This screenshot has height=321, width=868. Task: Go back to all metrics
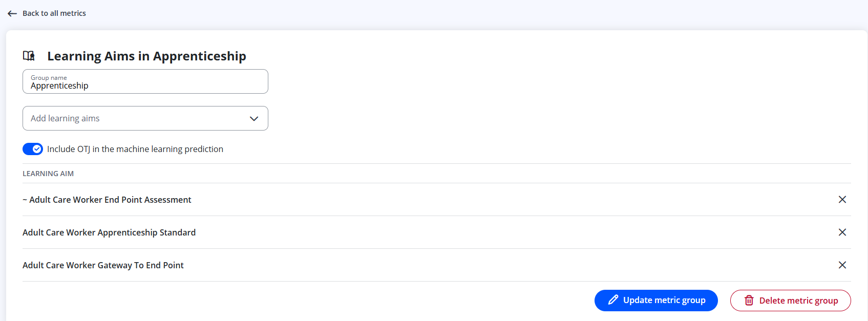coord(54,13)
